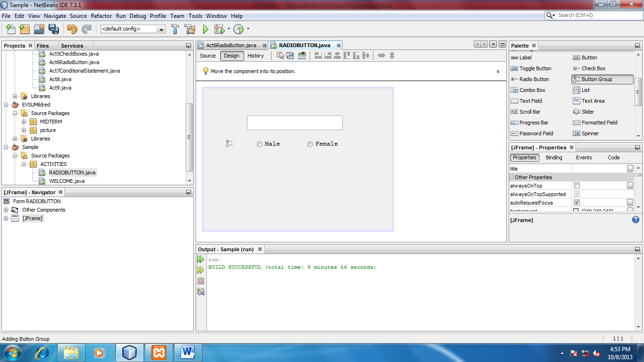Open the Refactor menu
644x362 pixels.
[x=101, y=16]
